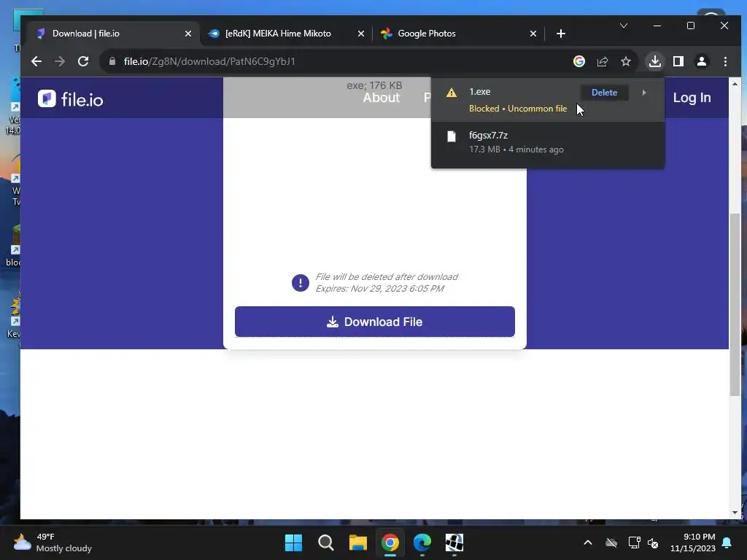747x560 pixels.
Task: Click the padlock site info icon
Action: pyautogui.click(x=112, y=61)
